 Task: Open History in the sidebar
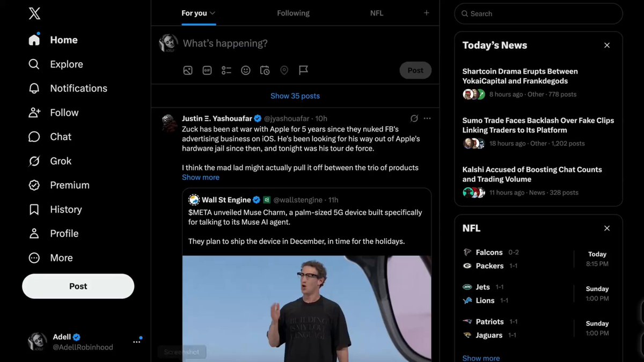[x=55, y=209]
